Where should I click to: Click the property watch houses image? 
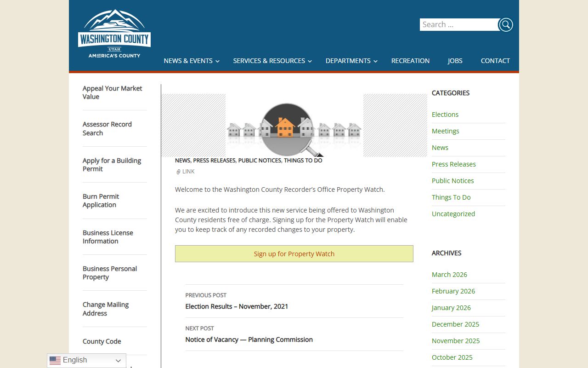tap(294, 126)
